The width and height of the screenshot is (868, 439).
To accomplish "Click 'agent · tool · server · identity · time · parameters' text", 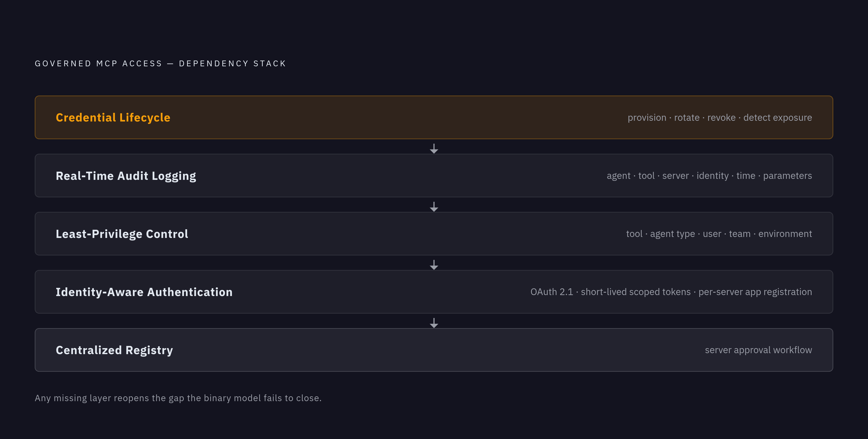I will coord(709,176).
